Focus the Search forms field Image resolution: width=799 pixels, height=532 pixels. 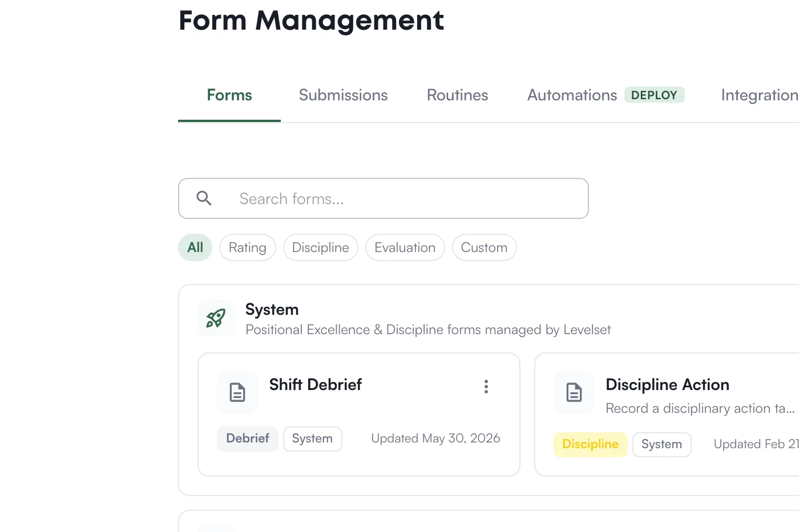pos(384,198)
